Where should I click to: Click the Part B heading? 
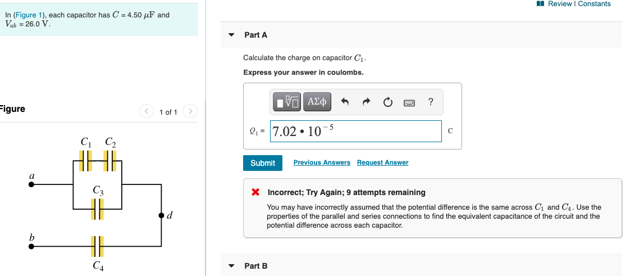pyautogui.click(x=256, y=266)
